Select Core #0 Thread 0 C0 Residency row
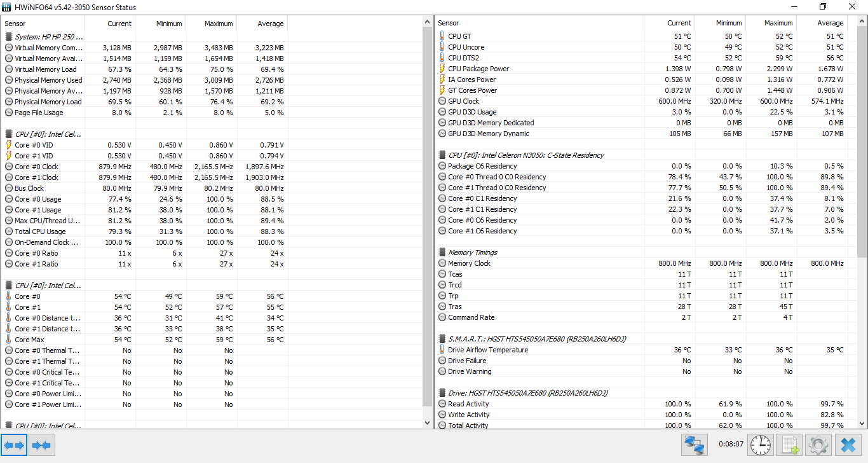Image resolution: width=868 pixels, height=463 pixels. pos(642,177)
